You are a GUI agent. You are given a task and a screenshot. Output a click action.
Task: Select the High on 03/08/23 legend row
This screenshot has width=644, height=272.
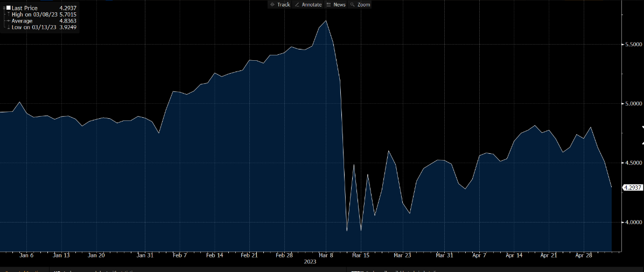[32, 15]
